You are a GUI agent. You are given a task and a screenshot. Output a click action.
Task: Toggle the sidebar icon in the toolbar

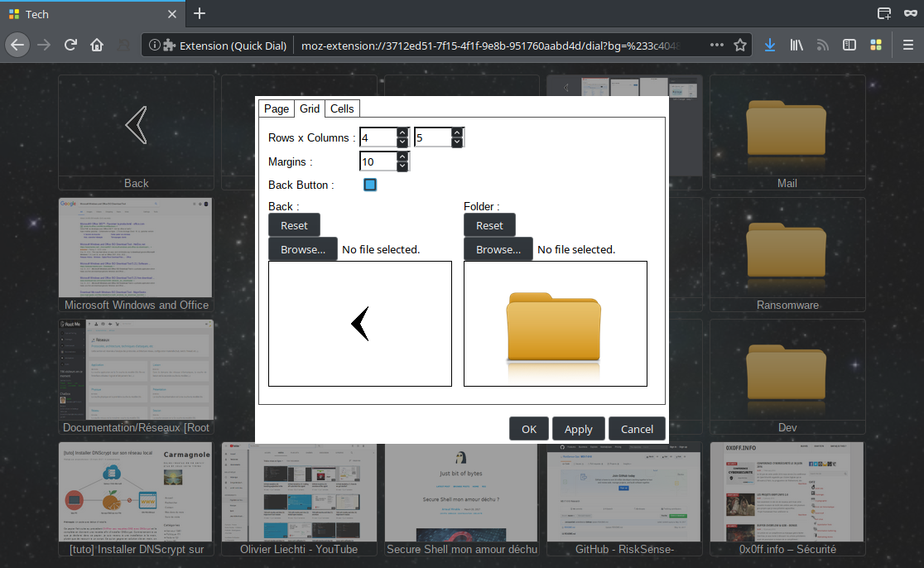tap(849, 45)
